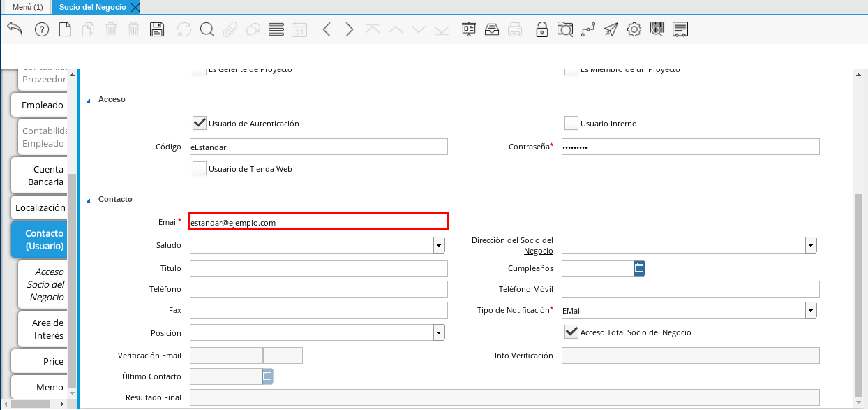This screenshot has height=410, width=868.
Task: Click into the Teléfono input field
Action: click(318, 289)
